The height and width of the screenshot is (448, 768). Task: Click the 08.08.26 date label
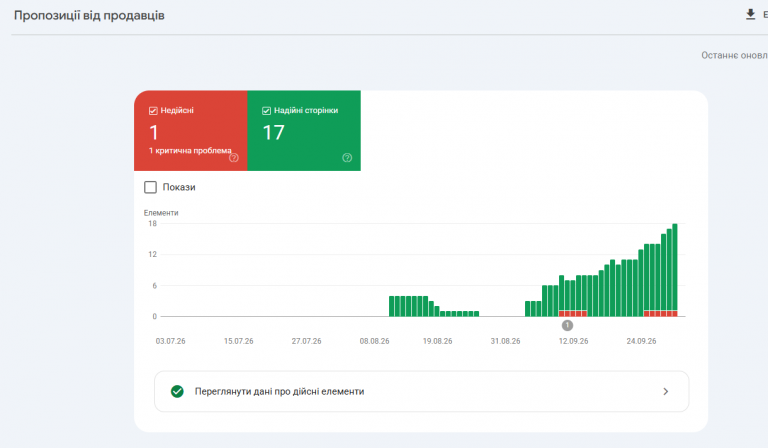[x=374, y=341]
